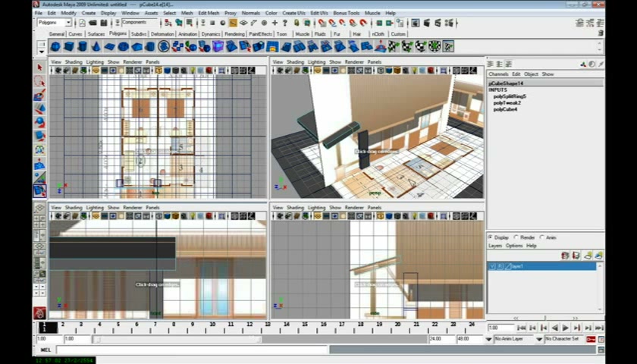Open Lighting menu in bottom-right viewport
This screenshot has width=637, height=364.
(316, 208)
